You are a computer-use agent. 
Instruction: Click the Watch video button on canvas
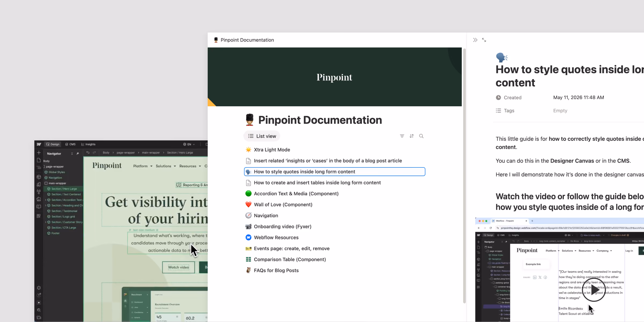178,267
